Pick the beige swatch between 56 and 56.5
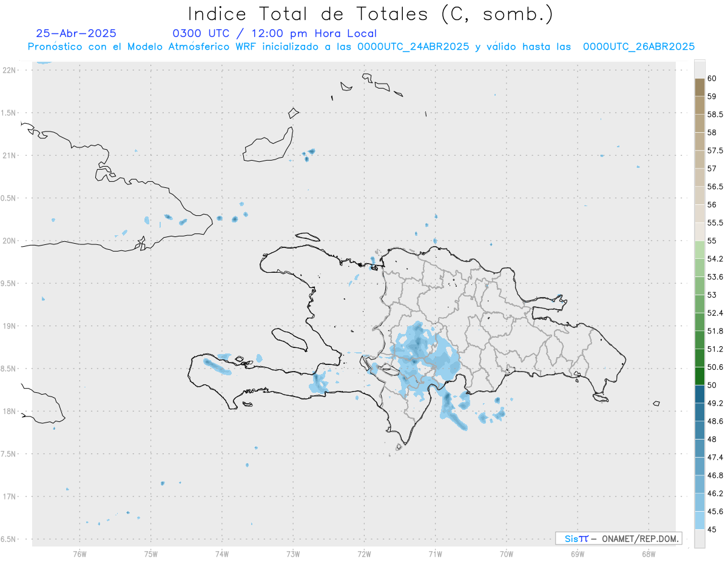This screenshot has width=728, height=562. point(699,196)
